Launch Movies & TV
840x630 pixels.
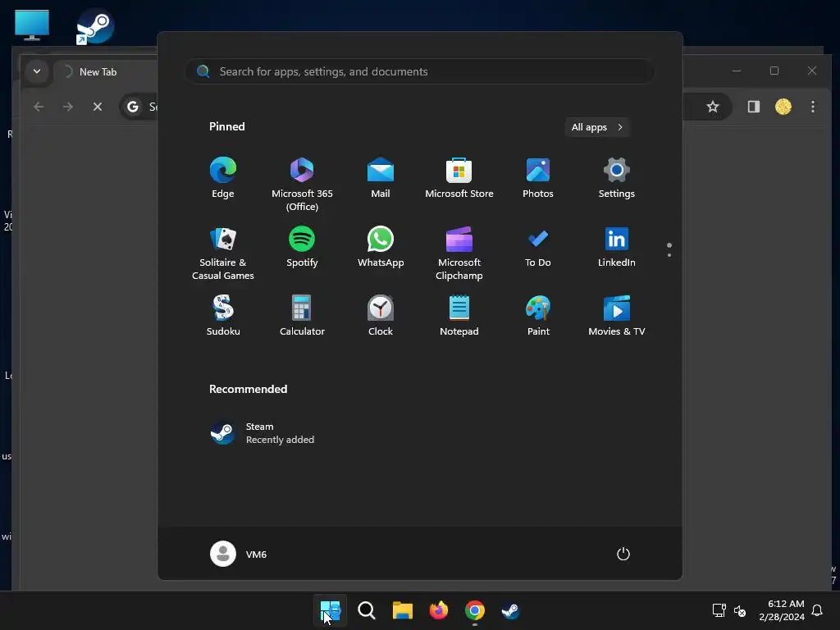(617, 316)
